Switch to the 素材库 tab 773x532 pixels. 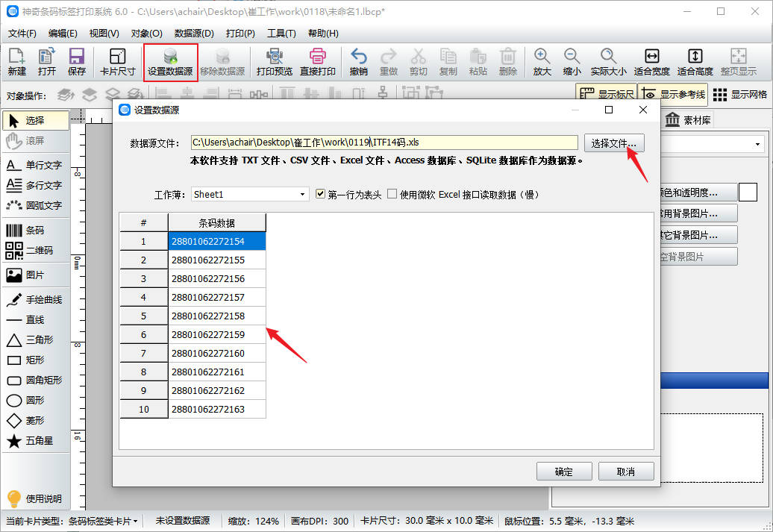tap(688, 120)
